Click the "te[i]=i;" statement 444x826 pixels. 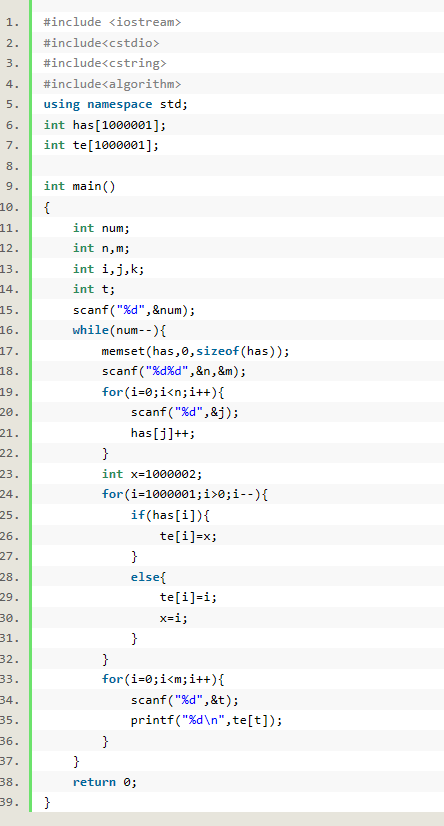(189, 597)
